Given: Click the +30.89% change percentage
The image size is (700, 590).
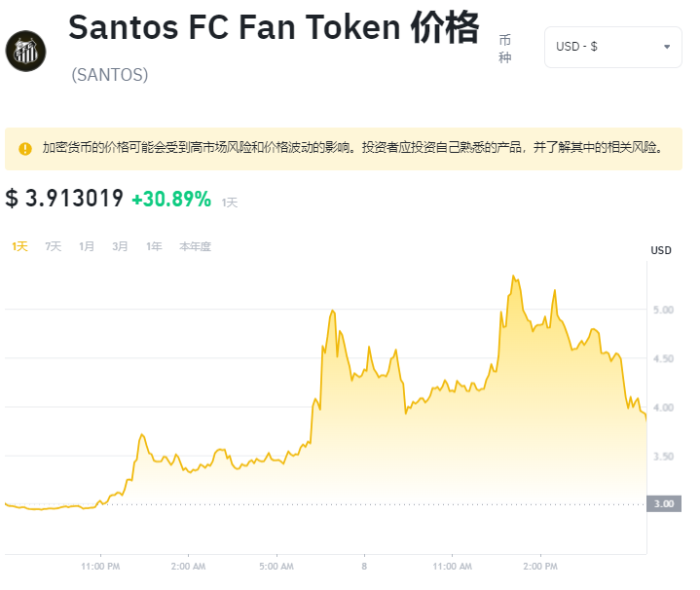Looking at the screenshot, I should click(171, 199).
